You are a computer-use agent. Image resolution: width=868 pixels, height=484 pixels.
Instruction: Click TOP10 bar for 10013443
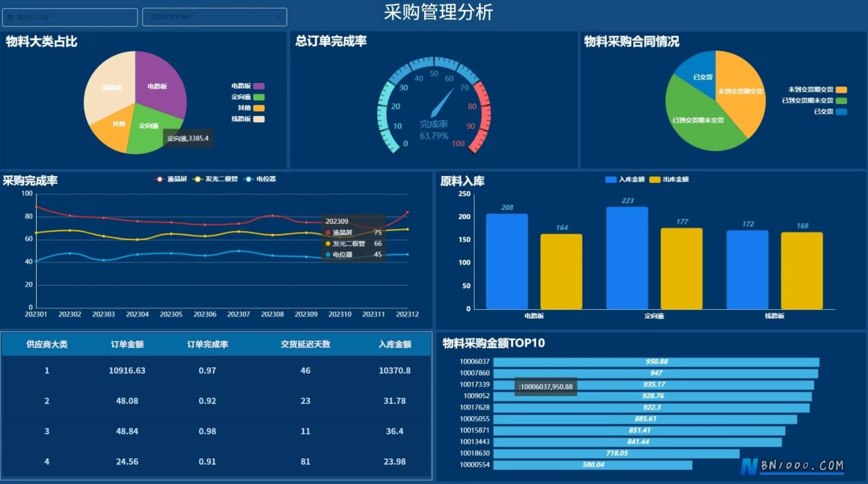coord(637,442)
